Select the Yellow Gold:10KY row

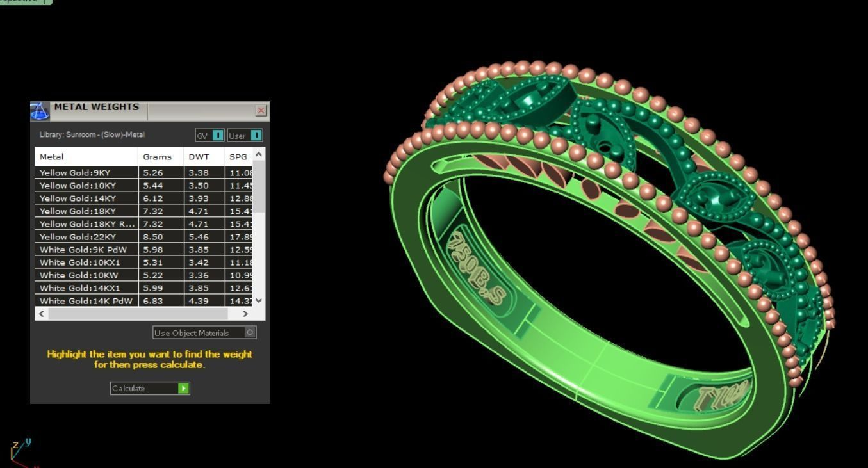tap(144, 186)
